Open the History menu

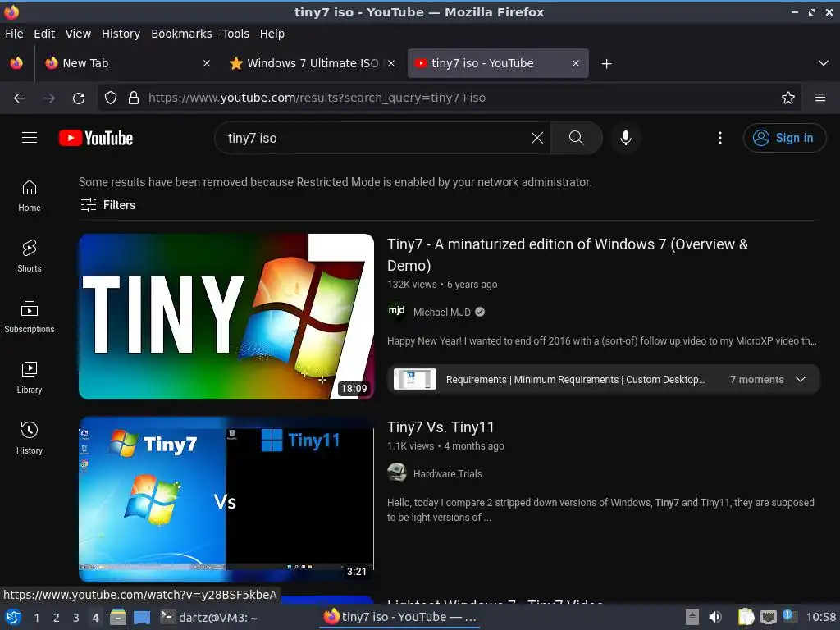[121, 34]
